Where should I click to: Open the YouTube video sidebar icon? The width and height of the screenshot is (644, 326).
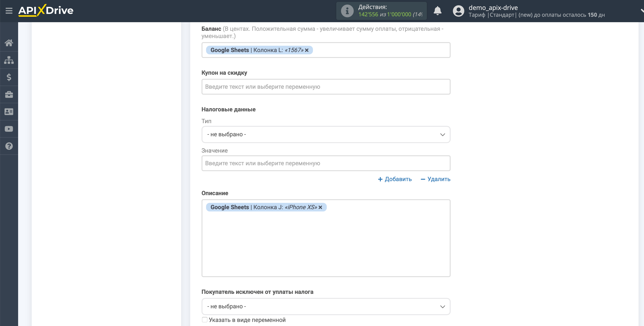pyautogui.click(x=9, y=129)
